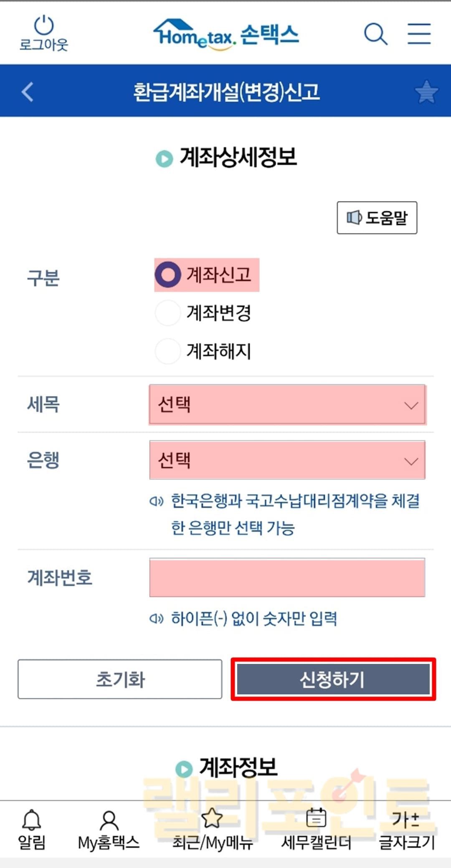Image resolution: width=451 pixels, height=868 pixels.
Task: Select the 계좌해지 radio option
Action: (x=168, y=351)
